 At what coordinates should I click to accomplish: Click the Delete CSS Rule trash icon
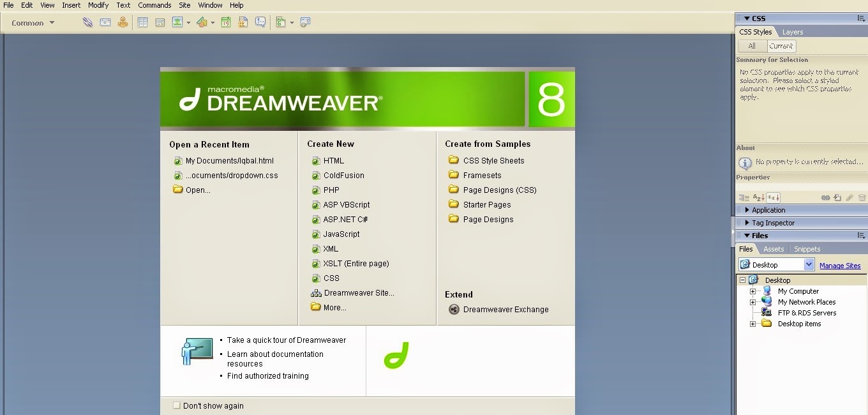pos(862,197)
